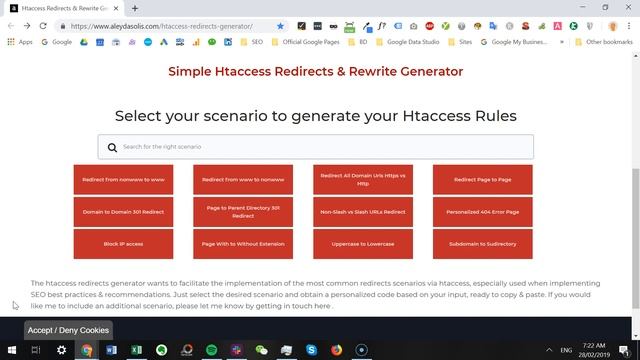Reload the page with refresh icon
Image resolution: width=640 pixels, height=360 pixels.
tap(43, 26)
